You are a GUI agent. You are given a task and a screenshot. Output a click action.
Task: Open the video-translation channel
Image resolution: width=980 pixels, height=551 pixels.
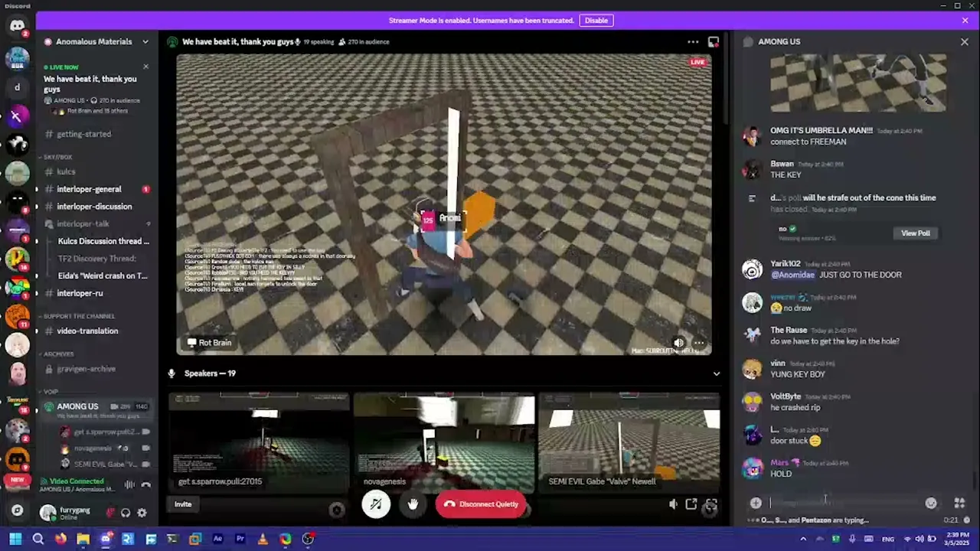click(87, 331)
